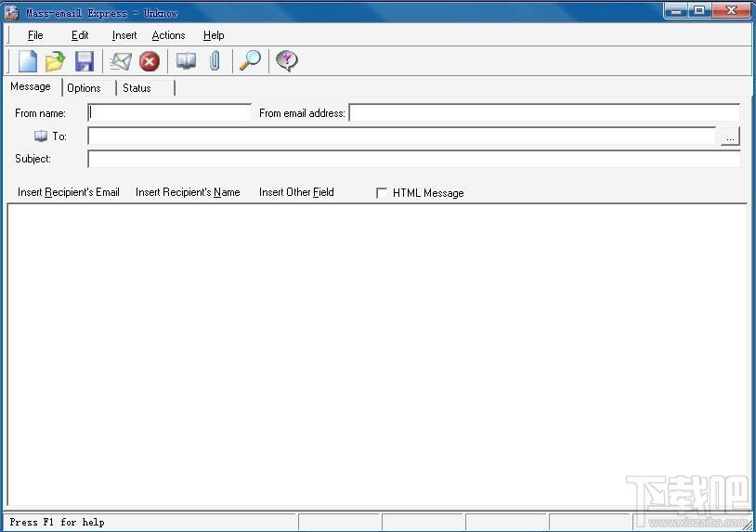Attach a file using the paperclip icon
The image size is (756, 532).
(x=215, y=61)
